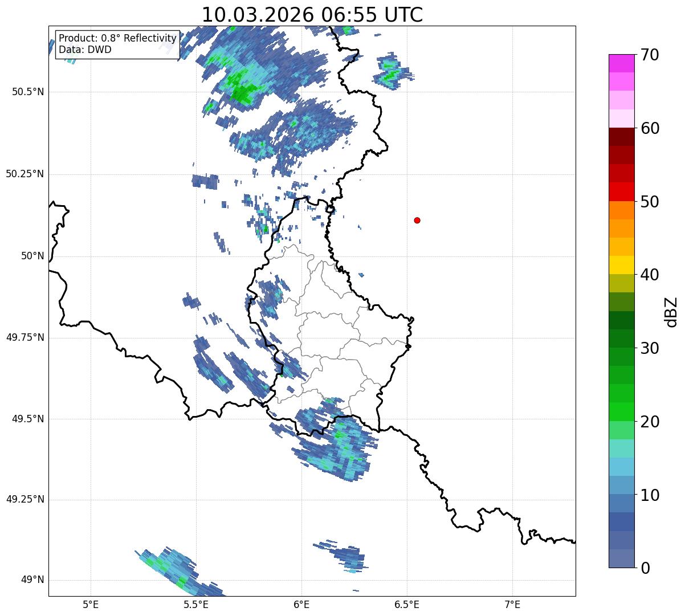Click the colorbar tick label 70

click(650, 55)
